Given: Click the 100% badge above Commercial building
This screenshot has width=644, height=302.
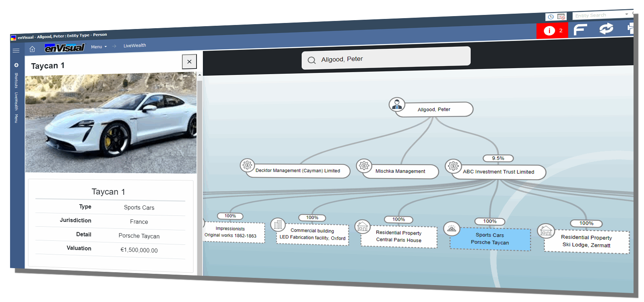Looking at the screenshot, I should click(312, 218).
